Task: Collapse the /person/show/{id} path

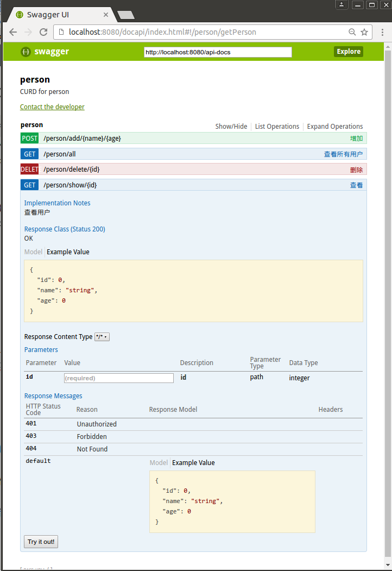Action: tap(70, 185)
